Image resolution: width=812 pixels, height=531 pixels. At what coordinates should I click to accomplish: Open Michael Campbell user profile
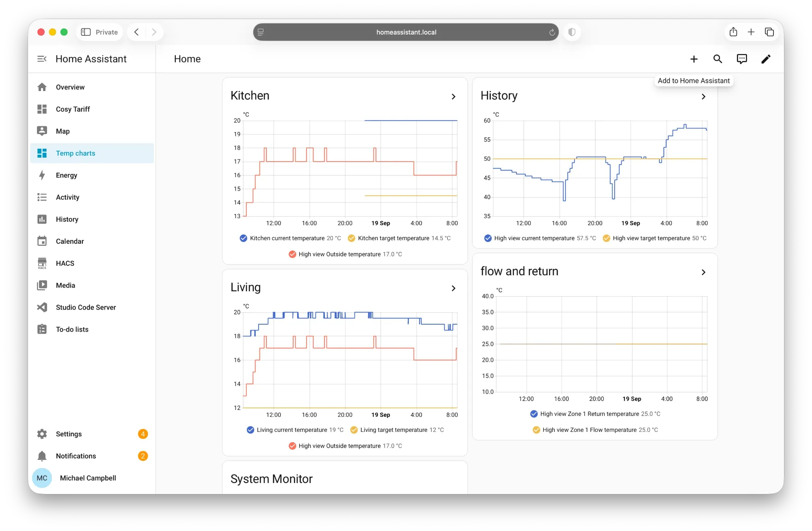pyautogui.click(x=92, y=478)
